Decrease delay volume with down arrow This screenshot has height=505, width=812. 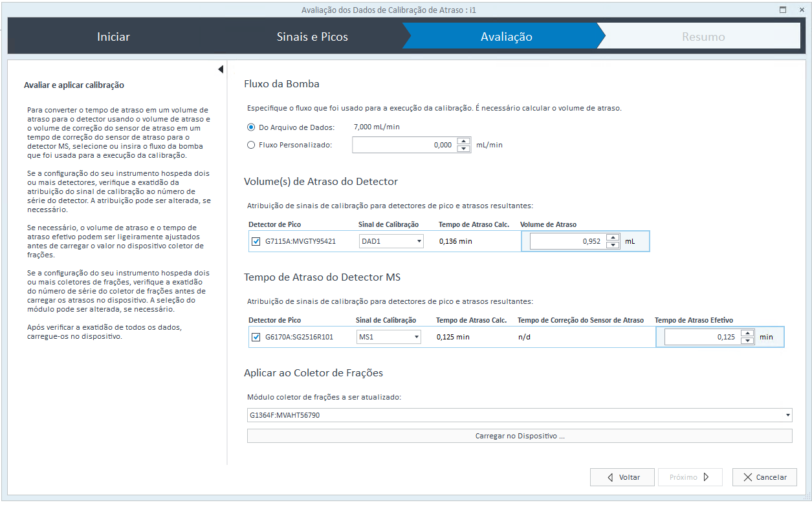(x=613, y=246)
